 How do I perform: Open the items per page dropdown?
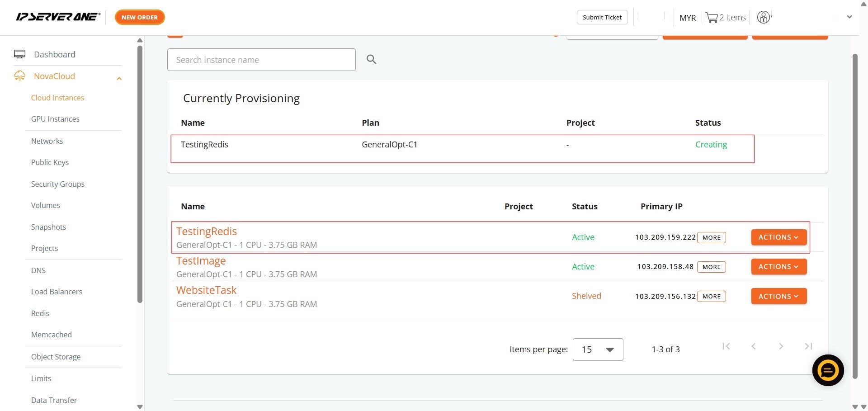pyautogui.click(x=598, y=350)
